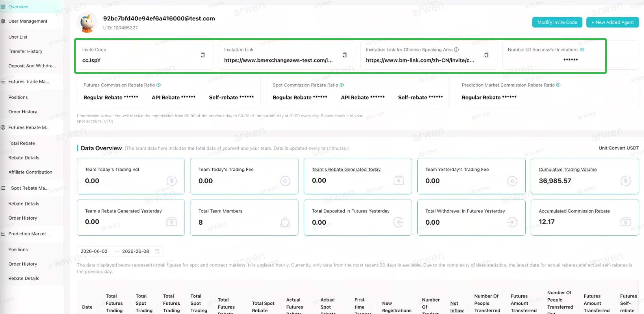Show info about Chinese Speaking Area link

(456, 50)
